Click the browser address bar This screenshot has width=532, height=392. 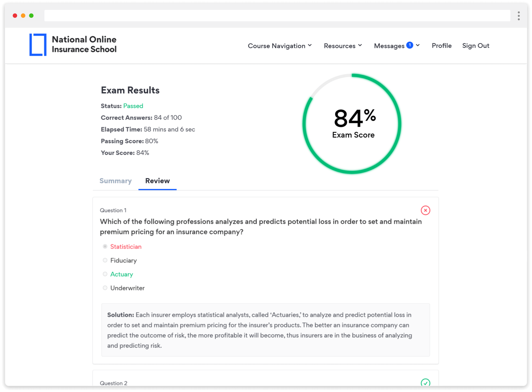point(277,16)
